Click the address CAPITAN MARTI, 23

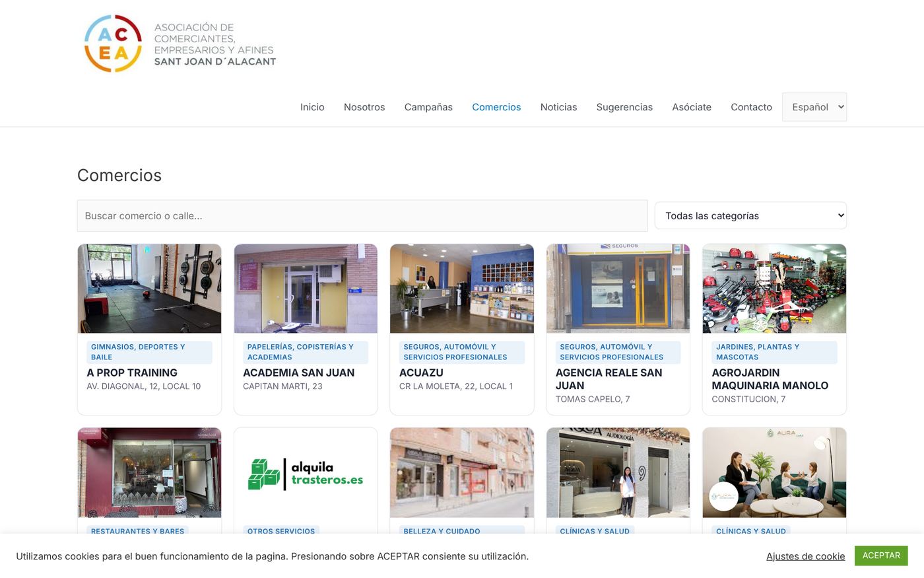coord(282,386)
